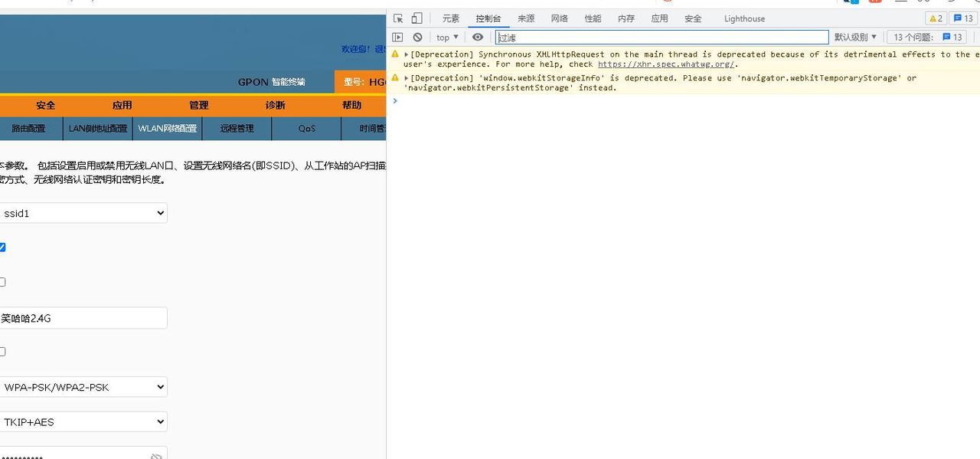
Task: Switch to the 来源 DevTools tab
Action: [526, 18]
